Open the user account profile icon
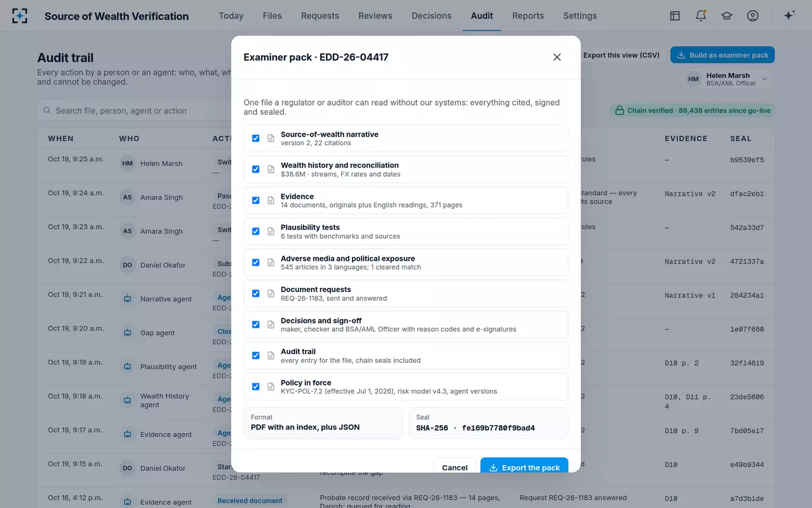 (x=753, y=16)
